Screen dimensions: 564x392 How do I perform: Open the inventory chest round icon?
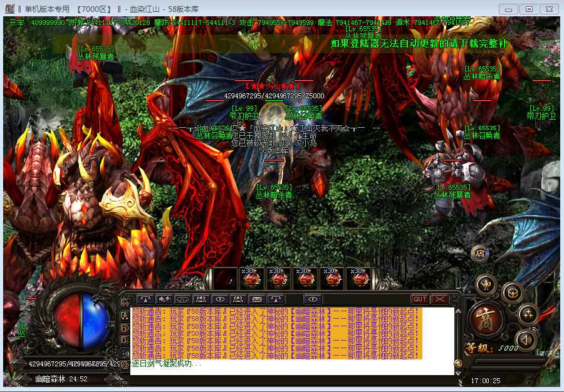(513, 293)
